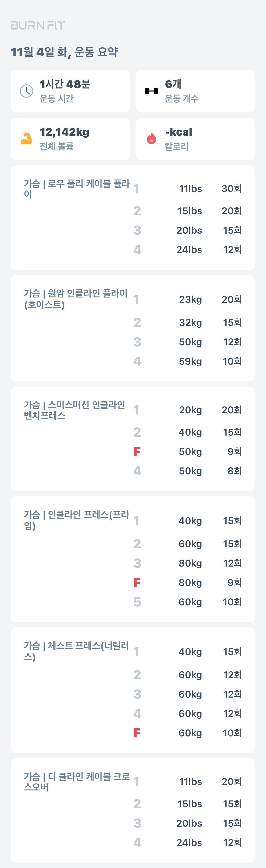This screenshot has width=266, height=868.
Task: Tap the dumbbell icon for exercise count
Action: (x=151, y=91)
